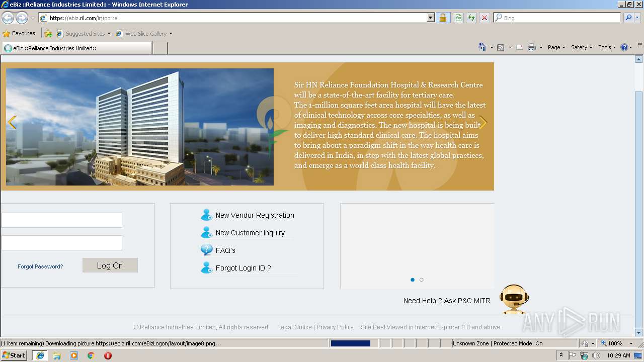The width and height of the screenshot is (644, 362).
Task: Click the Compatibility View icon
Action: [458, 18]
